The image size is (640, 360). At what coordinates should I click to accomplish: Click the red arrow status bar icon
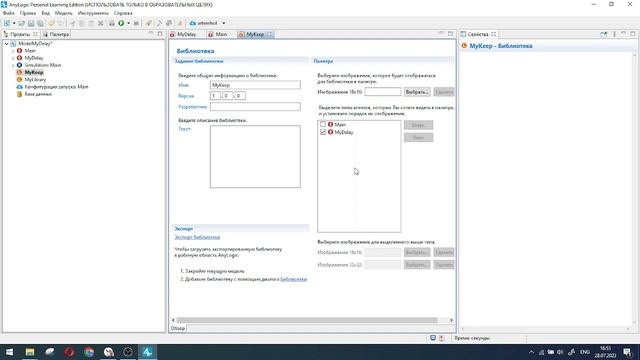pos(442,338)
